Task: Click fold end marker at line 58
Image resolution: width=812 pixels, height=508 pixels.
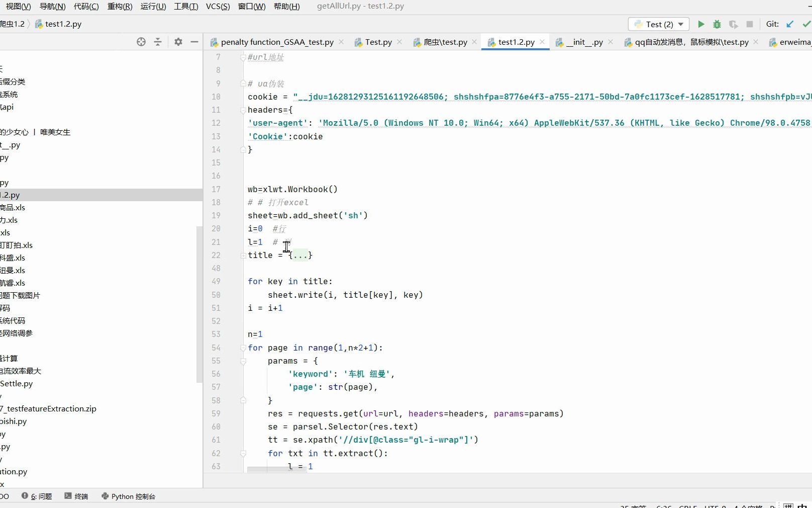Action: point(243,401)
